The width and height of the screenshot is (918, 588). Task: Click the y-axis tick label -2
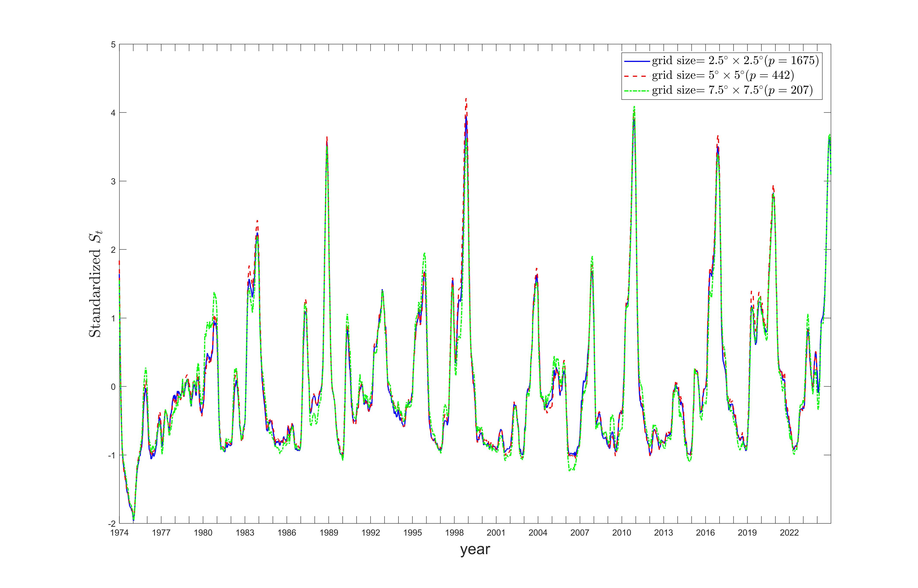[112, 524]
